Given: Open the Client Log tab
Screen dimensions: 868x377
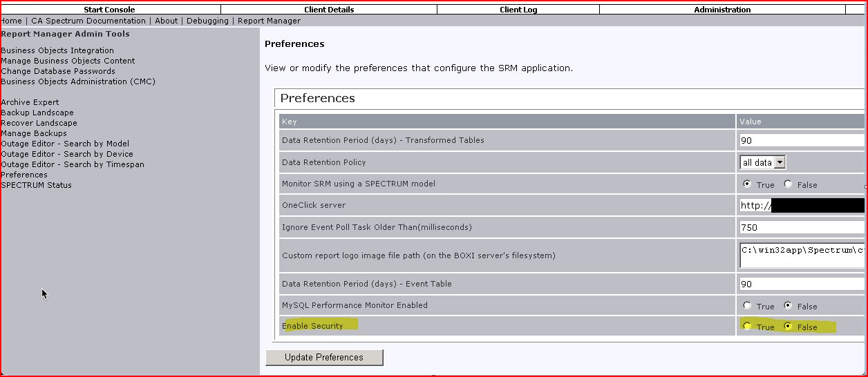Looking at the screenshot, I should click(x=518, y=10).
